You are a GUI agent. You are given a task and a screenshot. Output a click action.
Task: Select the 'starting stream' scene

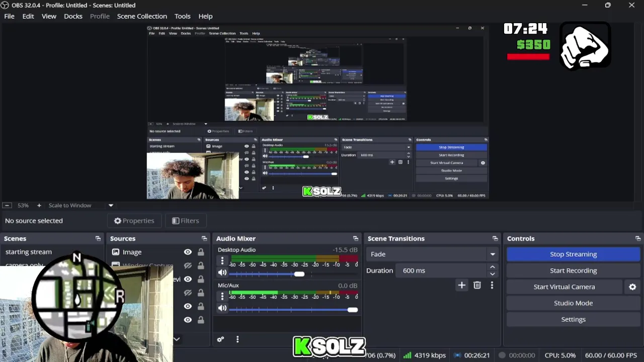[29, 252]
